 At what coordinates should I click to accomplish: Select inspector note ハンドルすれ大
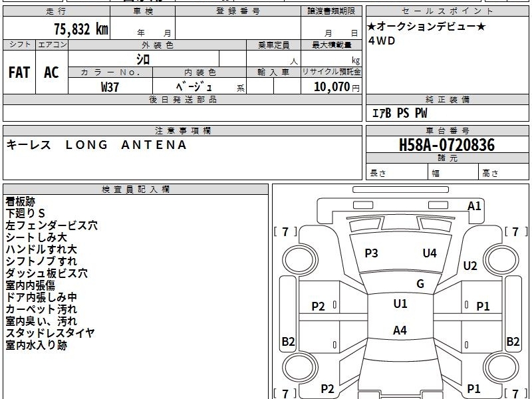click(x=41, y=249)
